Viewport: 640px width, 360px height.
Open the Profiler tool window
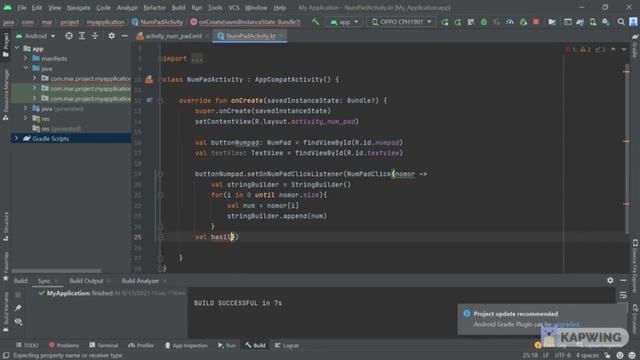[x=141, y=345]
